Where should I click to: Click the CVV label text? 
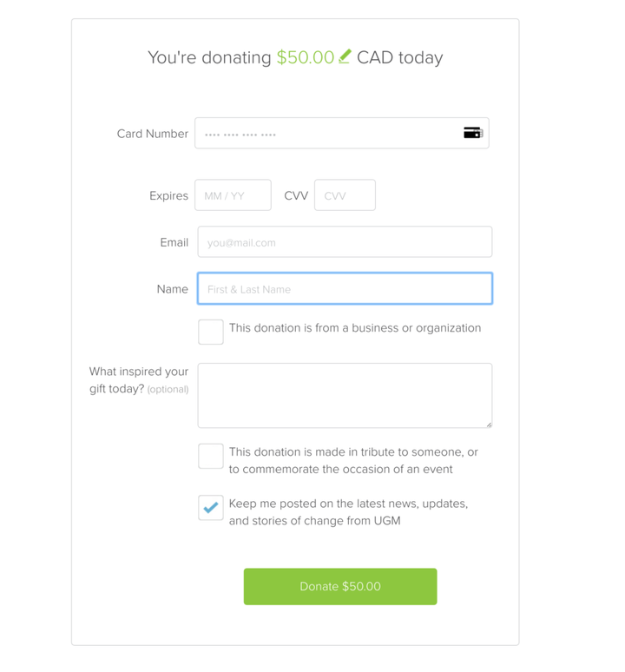pos(296,196)
